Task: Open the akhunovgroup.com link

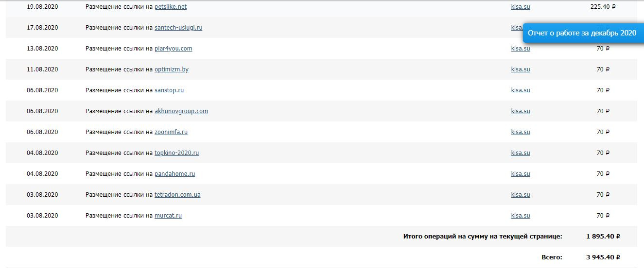Action: pos(181,111)
